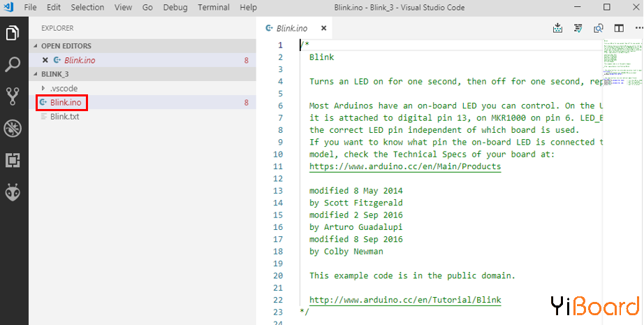Image resolution: width=644 pixels, height=325 pixels.
Task: Click the Arduino Upload icon in editor toolbar
Action: (x=557, y=29)
